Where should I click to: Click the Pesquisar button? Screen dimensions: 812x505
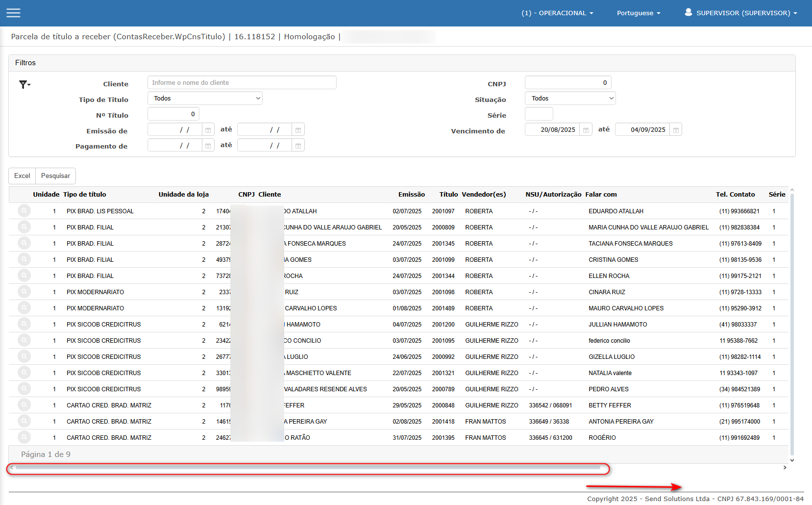pos(55,176)
